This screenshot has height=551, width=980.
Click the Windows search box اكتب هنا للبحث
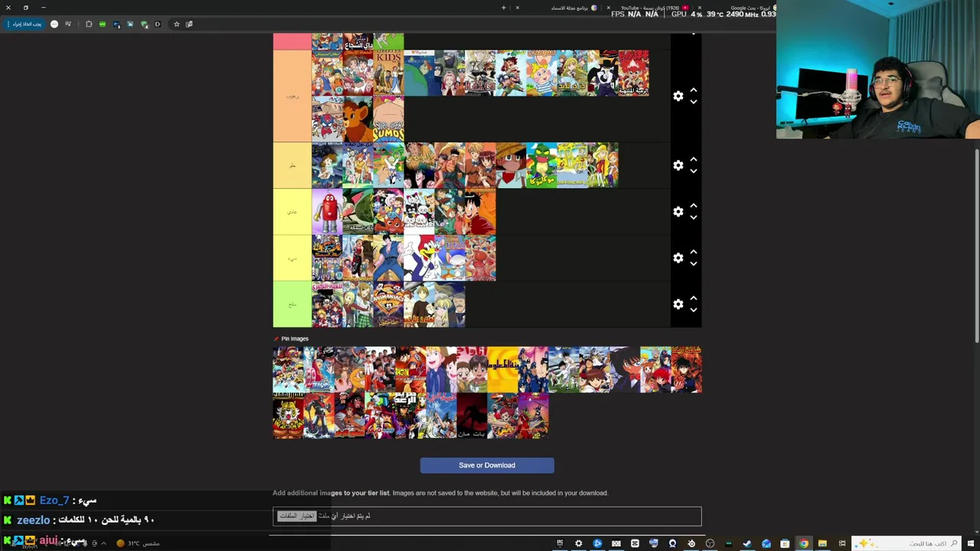click(x=907, y=543)
